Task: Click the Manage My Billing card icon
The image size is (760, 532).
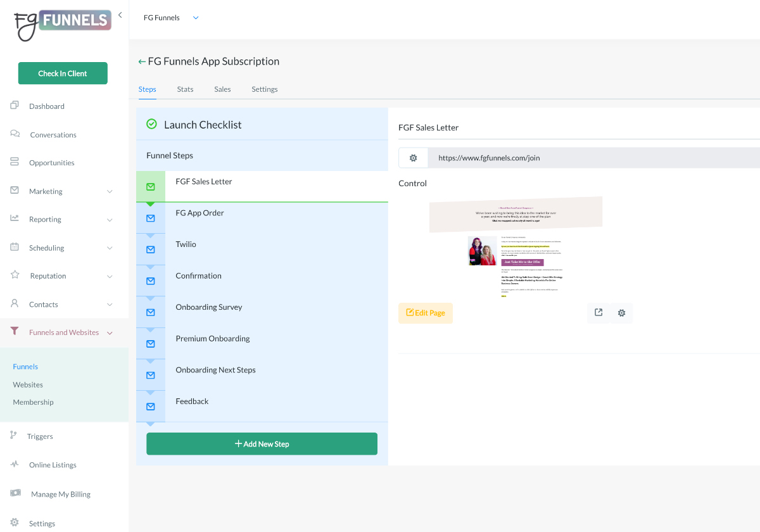Action: tap(15, 493)
